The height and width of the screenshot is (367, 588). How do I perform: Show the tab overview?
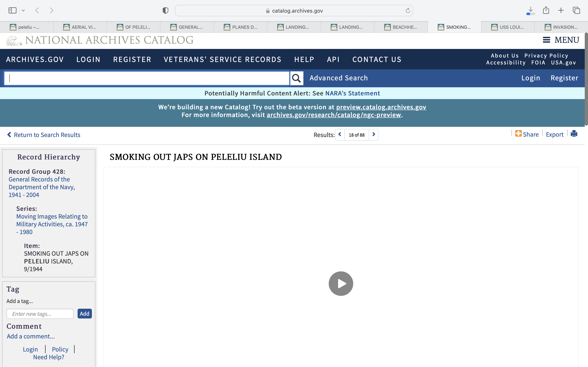(576, 10)
